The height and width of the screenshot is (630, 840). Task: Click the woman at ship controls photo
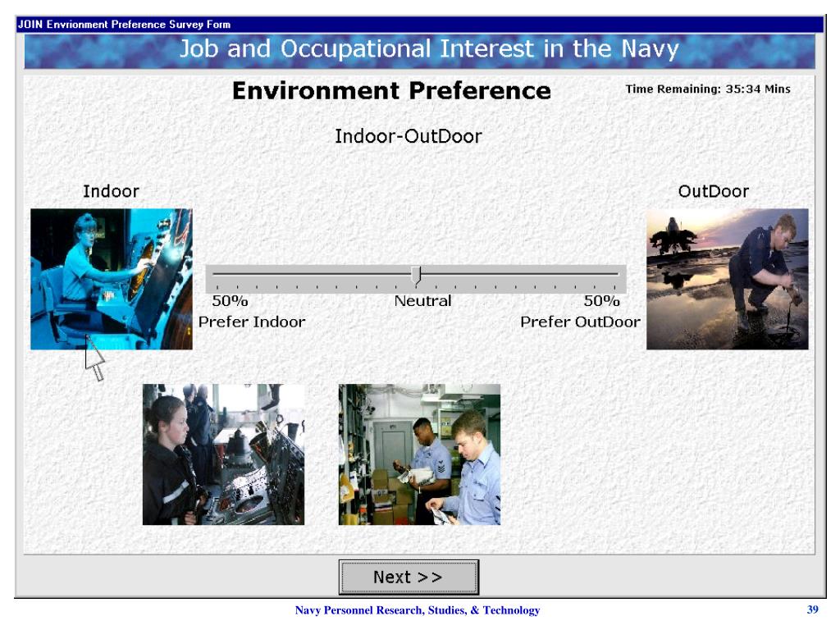click(x=223, y=454)
